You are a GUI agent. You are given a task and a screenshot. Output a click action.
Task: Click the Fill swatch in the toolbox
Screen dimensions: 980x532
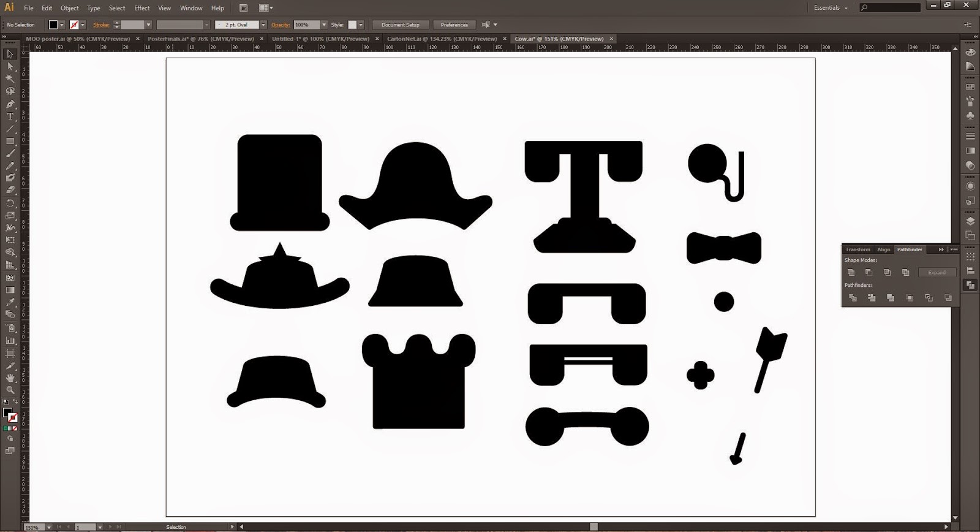[7, 413]
